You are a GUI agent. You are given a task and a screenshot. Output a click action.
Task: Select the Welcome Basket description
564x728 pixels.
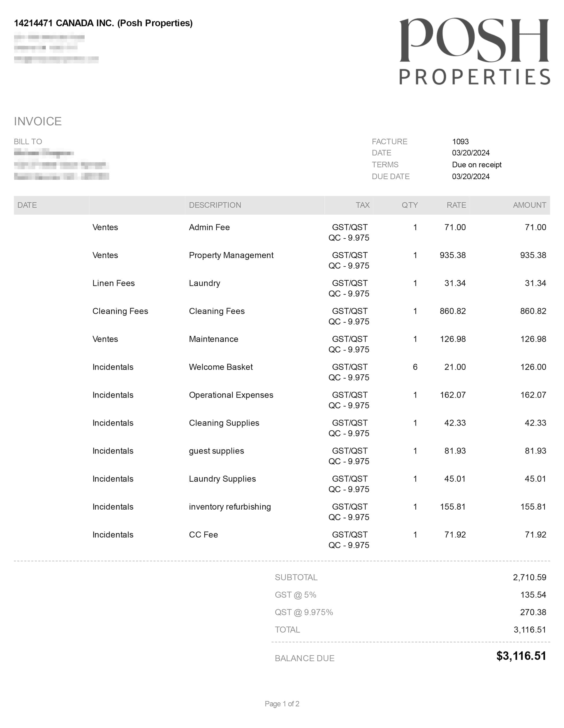pyautogui.click(x=221, y=367)
